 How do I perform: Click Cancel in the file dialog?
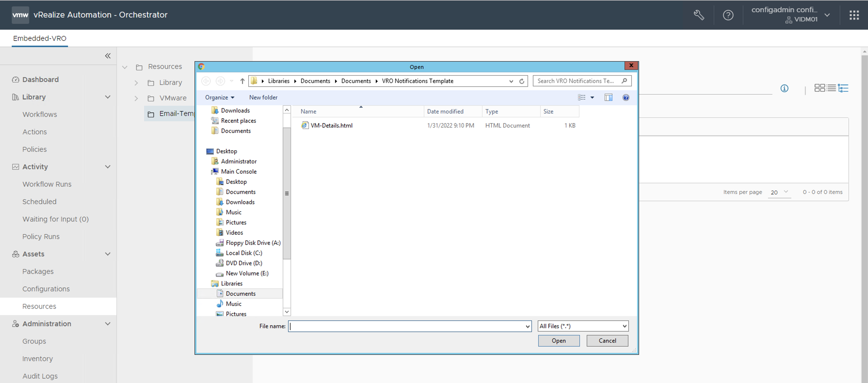pyautogui.click(x=607, y=341)
